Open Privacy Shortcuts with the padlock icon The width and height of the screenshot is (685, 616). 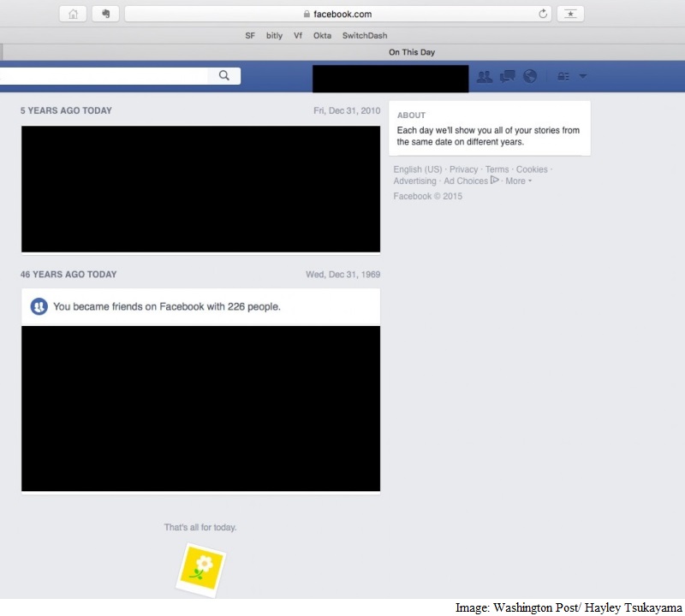point(561,76)
